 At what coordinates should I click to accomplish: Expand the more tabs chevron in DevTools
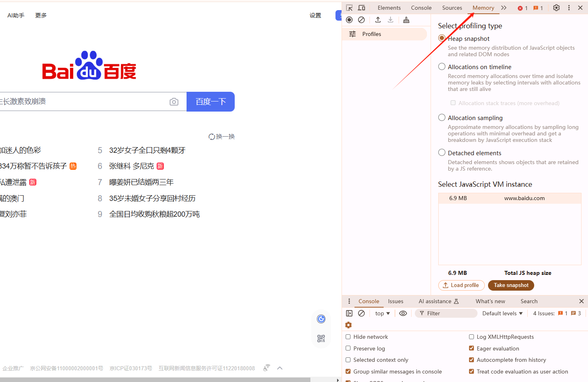504,8
